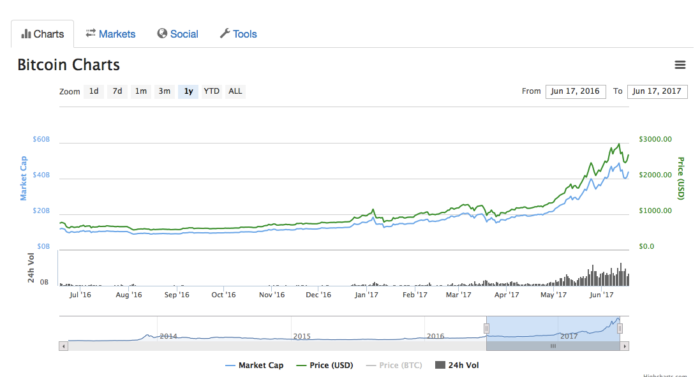Click the Jul '16 axis label

(x=80, y=295)
